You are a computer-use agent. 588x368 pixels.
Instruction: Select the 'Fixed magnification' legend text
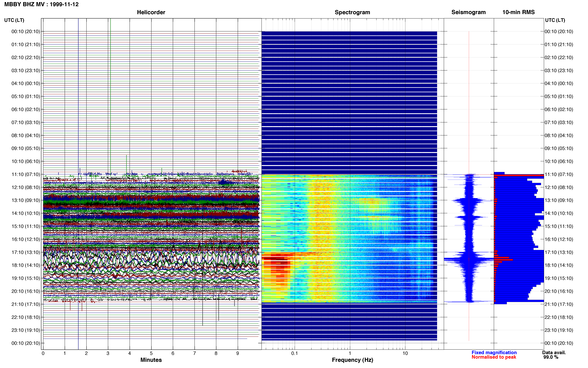coord(494,352)
